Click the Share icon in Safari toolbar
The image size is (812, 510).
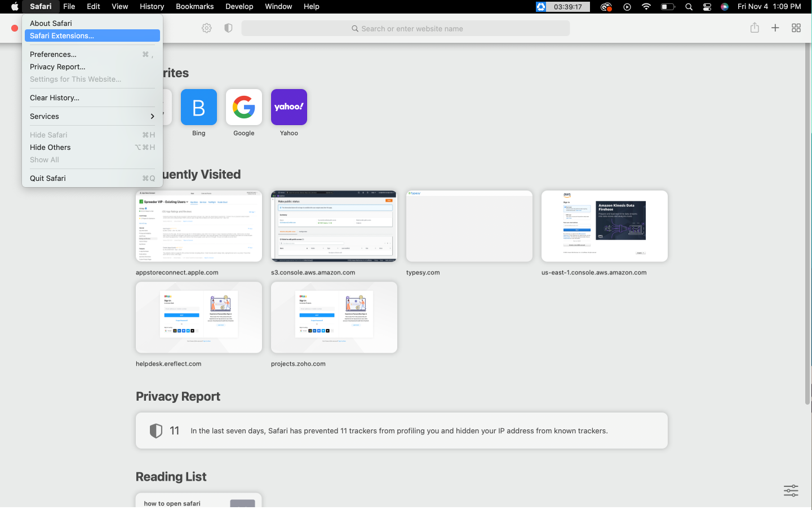click(x=755, y=28)
